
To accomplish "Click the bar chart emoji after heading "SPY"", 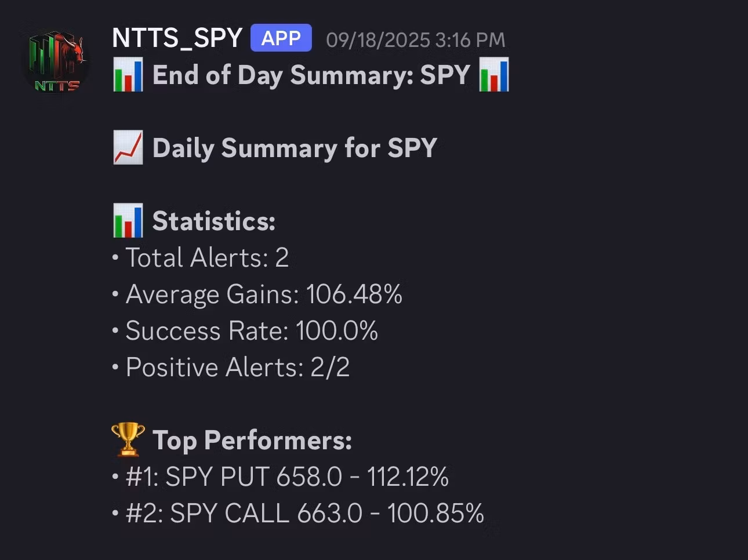I will [494, 75].
